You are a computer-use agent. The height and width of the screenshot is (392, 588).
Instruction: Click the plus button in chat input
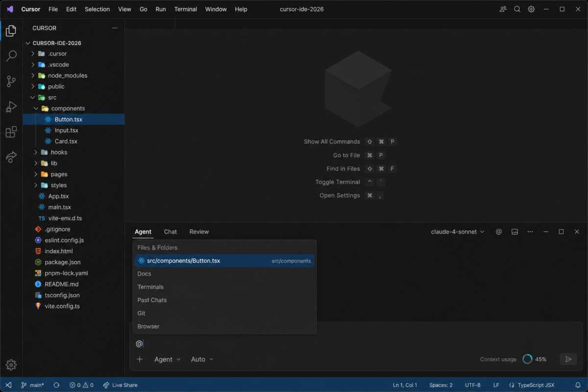pyautogui.click(x=140, y=359)
